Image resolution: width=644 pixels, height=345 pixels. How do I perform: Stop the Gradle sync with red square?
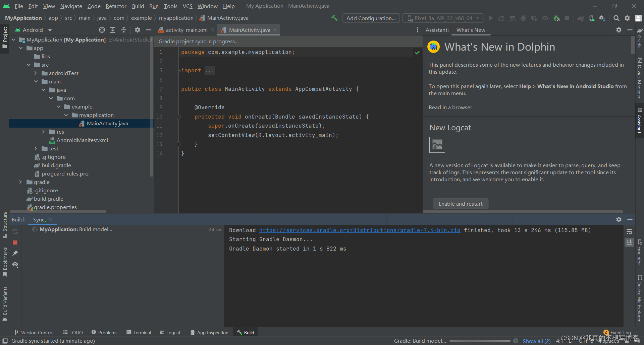click(x=15, y=242)
